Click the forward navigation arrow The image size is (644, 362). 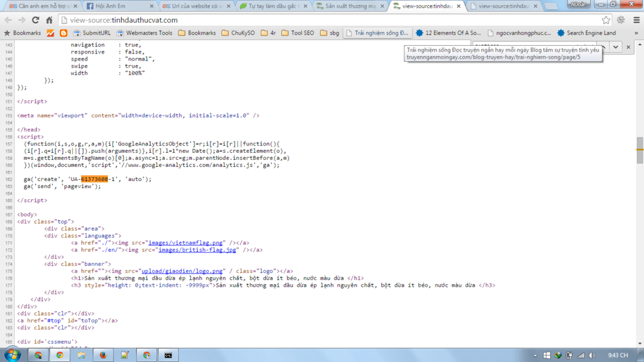[x=21, y=20]
